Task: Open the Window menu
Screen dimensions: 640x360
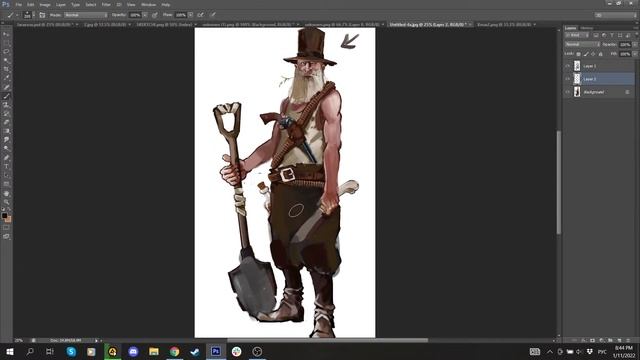Action: [x=149, y=4]
